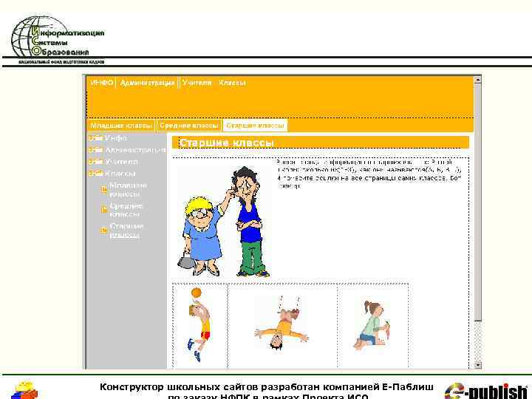This screenshot has height=399, width=532.
Task: Select the basketball player image
Action: [x=199, y=324]
